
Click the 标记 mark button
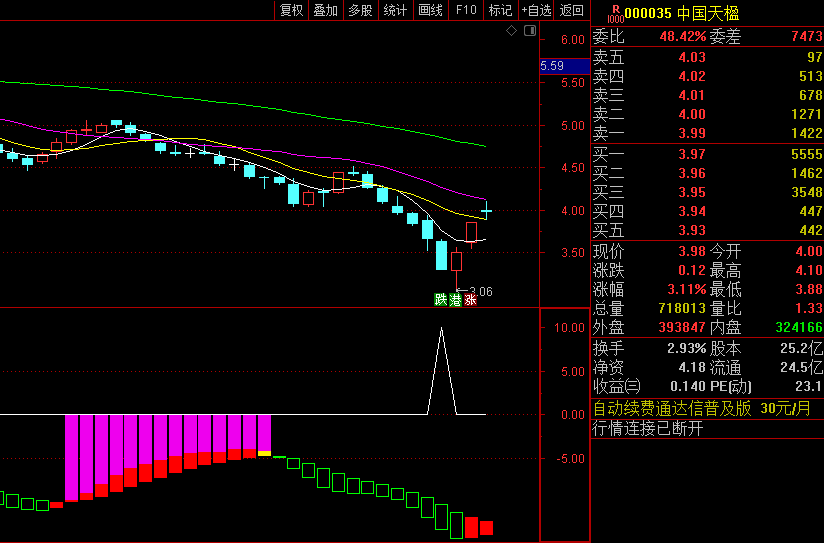coord(500,10)
